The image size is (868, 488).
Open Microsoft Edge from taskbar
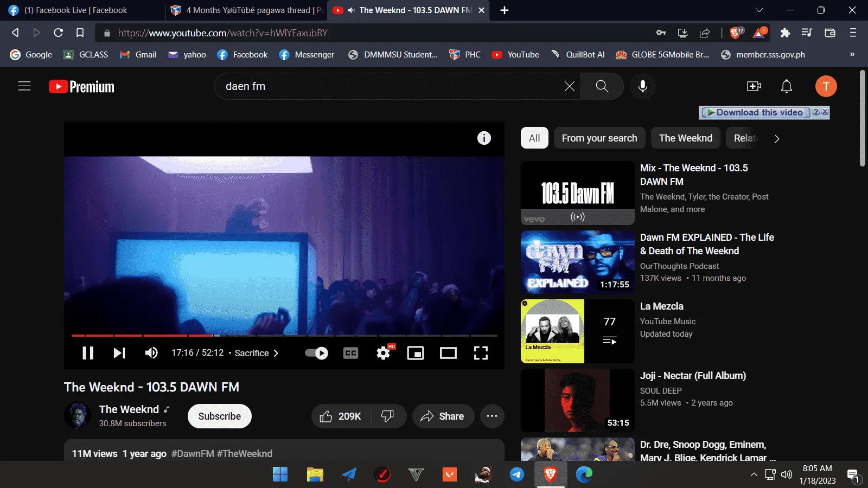point(584,474)
